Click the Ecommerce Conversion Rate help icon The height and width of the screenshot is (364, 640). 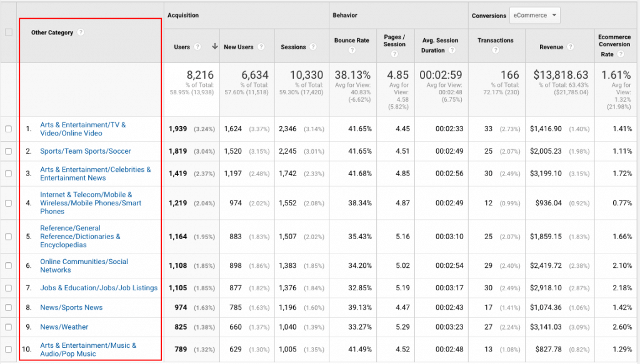620,54
